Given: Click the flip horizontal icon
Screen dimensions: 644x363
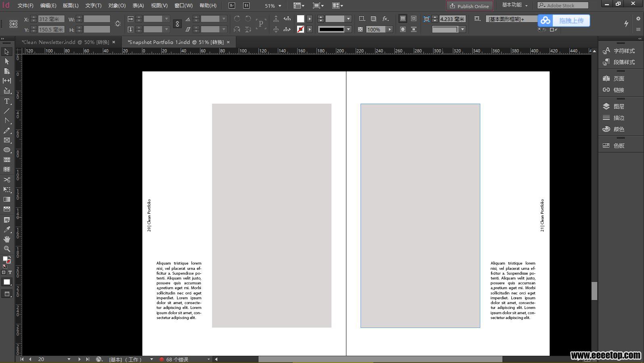Looking at the screenshot, I should (237, 29).
